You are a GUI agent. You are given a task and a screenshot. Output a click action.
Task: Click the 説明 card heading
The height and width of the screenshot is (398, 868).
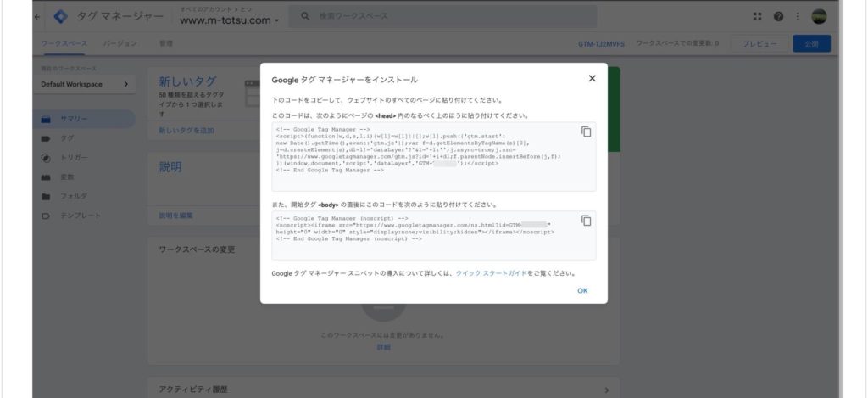[x=170, y=167]
